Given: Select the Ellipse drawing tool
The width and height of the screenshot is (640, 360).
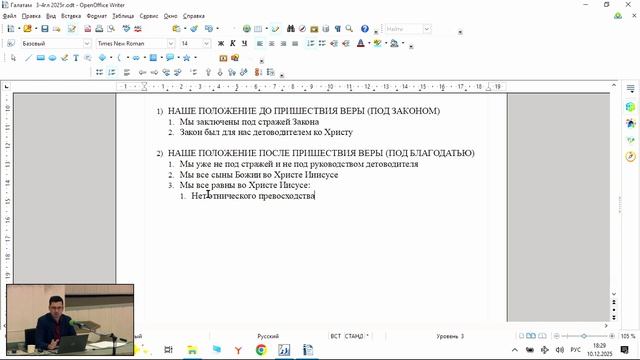Looking at the screenshot, I should pyautogui.click(x=52, y=58).
